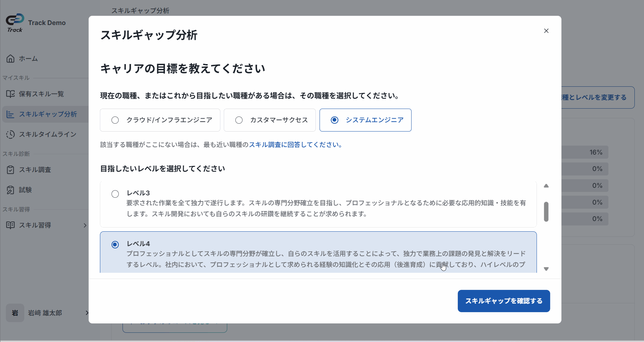
Task: Expand the 岩崎 雄太郎 user menu chevron
Action: (x=87, y=313)
